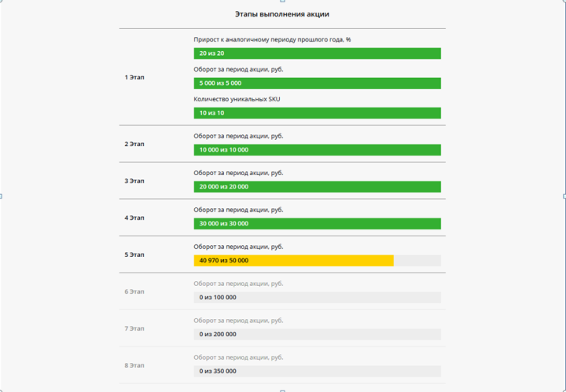Select the greyed '8 Этап' stage label
Viewport: 566px width, 392px height.
pyautogui.click(x=134, y=365)
